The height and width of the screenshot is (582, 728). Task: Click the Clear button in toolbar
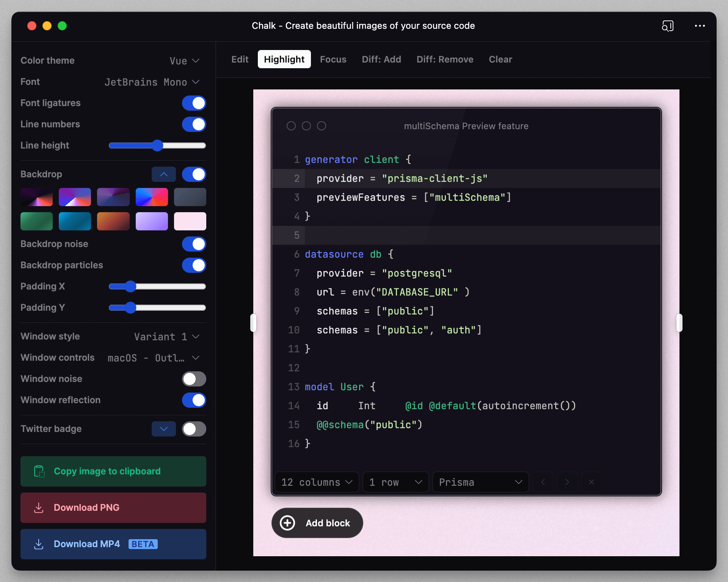[500, 59]
